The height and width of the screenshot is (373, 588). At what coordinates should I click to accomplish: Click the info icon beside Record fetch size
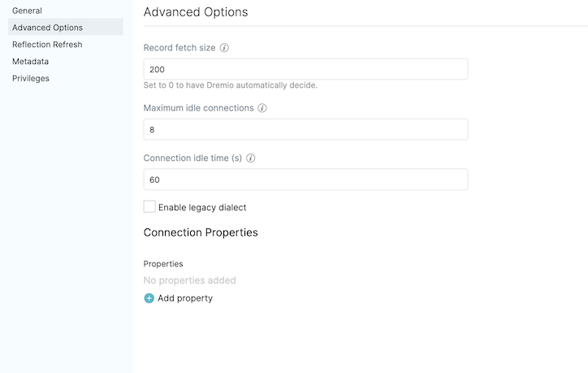(x=225, y=48)
